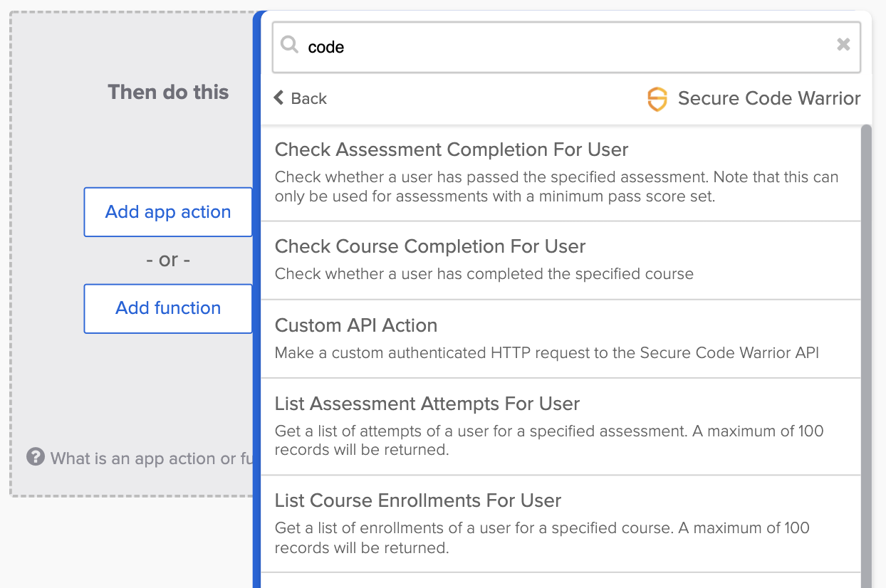Click the question mark help icon
This screenshot has height=588, width=886.
pyautogui.click(x=36, y=457)
